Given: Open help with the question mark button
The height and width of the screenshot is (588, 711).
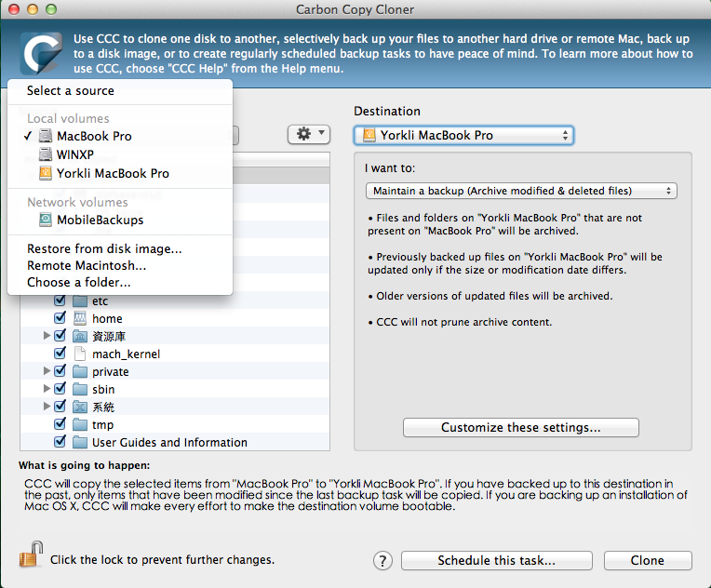Looking at the screenshot, I should point(382,561).
